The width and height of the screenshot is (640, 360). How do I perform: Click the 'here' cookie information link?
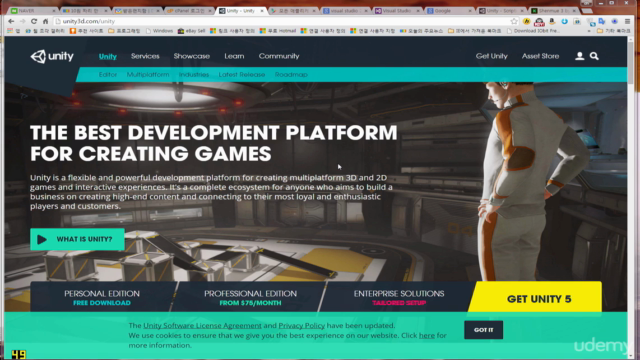coord(427,336)
